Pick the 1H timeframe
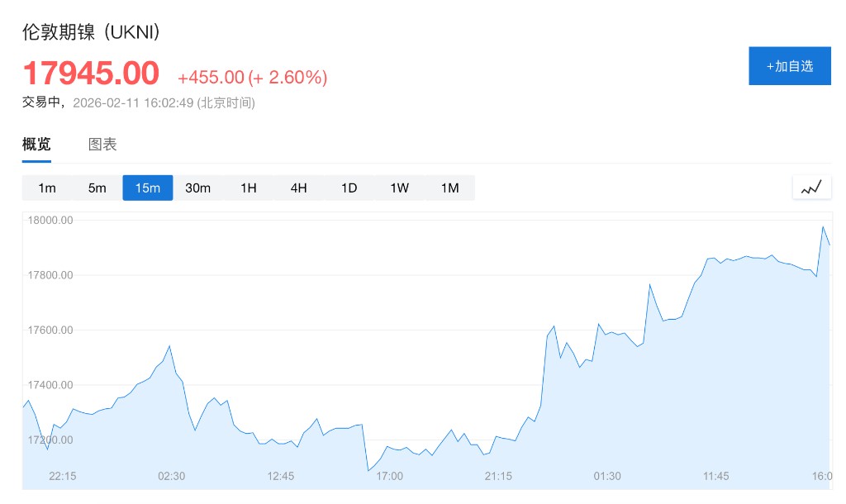Viewport: 846px width, 504px height. (249, 188)
